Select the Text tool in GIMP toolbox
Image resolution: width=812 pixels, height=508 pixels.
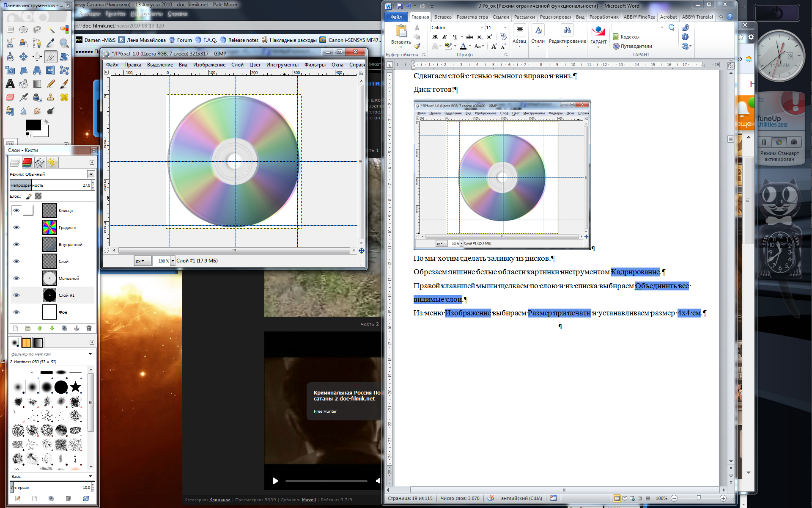10,84
